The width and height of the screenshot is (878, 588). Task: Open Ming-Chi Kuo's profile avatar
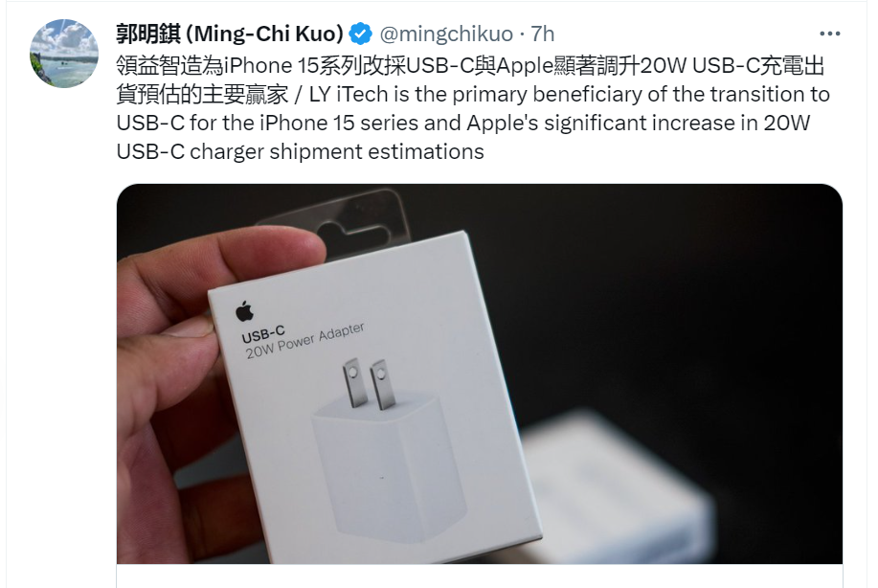(x=64, y=54)
